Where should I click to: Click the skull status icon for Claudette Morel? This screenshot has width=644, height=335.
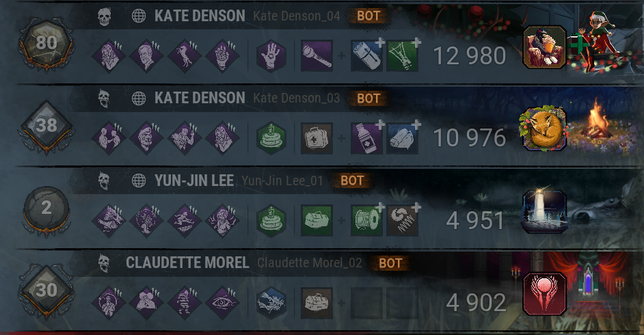click(x=105, y=263)
